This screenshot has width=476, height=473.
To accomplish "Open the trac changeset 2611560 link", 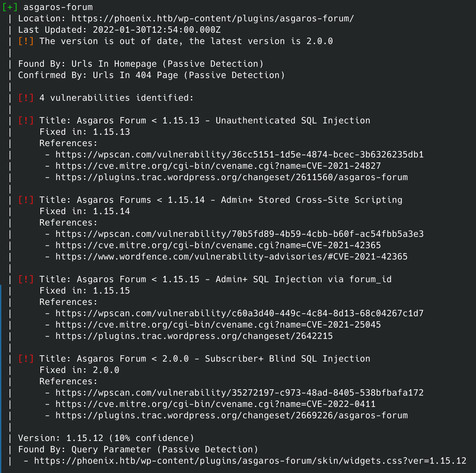I will 231,177.
